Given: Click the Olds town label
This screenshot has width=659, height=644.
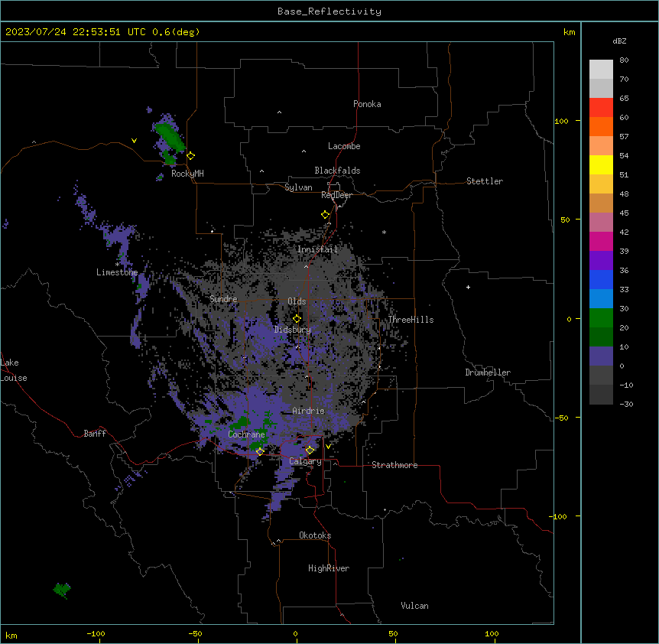Looking at the screenshot, I should point(297,301).
